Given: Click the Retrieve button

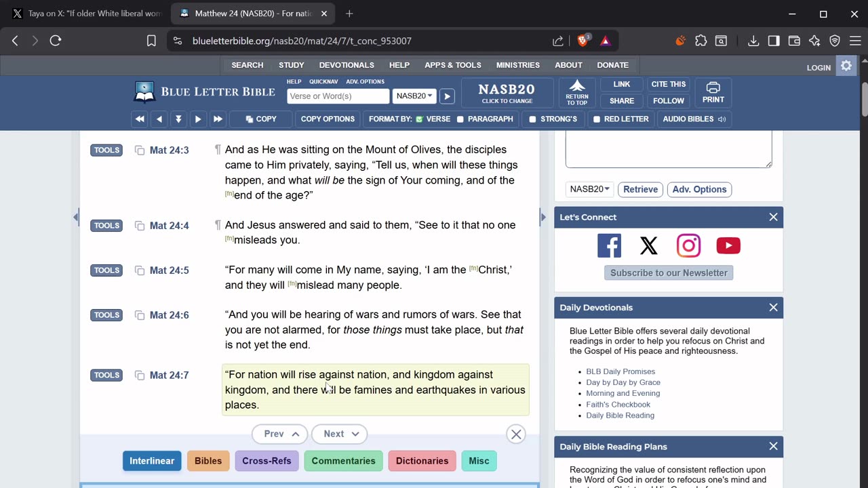Looking at the screenshot, I should [640, 189].
